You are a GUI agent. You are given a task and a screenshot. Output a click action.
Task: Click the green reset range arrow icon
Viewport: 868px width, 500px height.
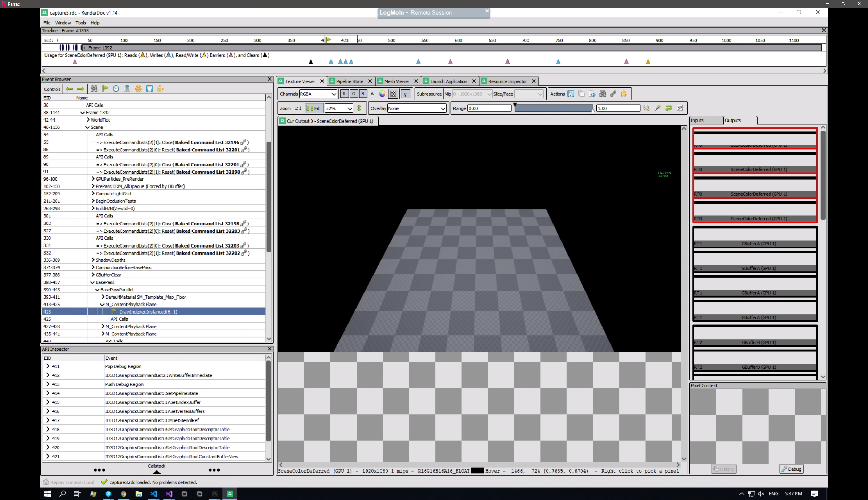669,108
